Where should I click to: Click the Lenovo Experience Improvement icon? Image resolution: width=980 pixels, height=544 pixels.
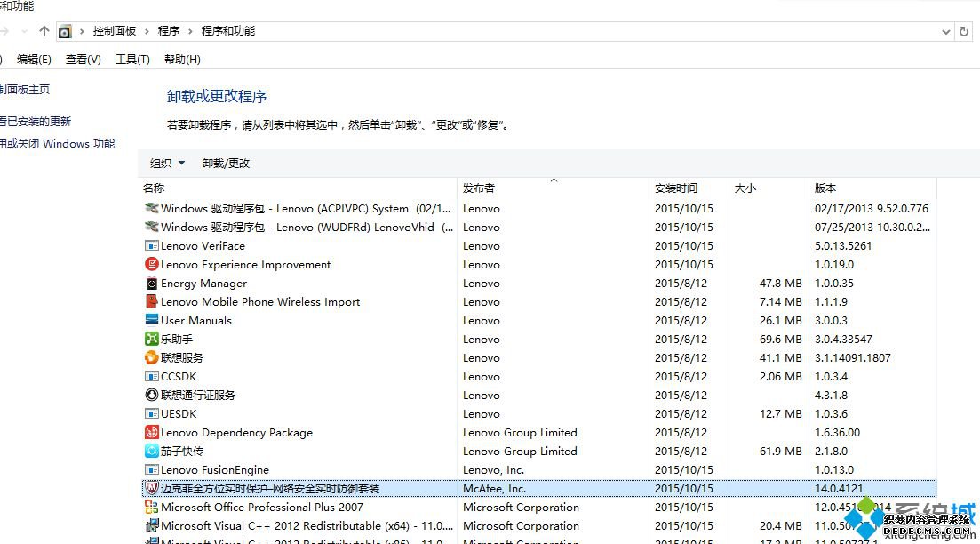(x=151, y=265)
